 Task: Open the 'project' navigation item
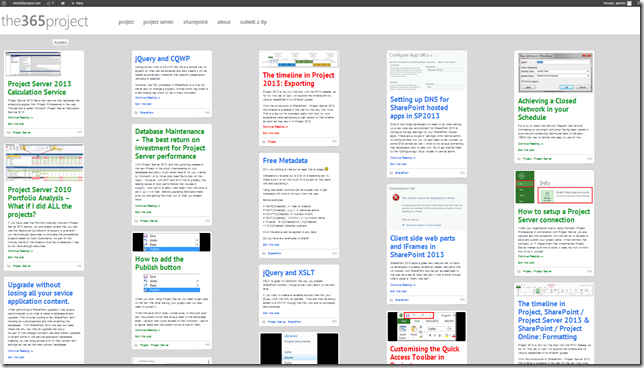126,22
